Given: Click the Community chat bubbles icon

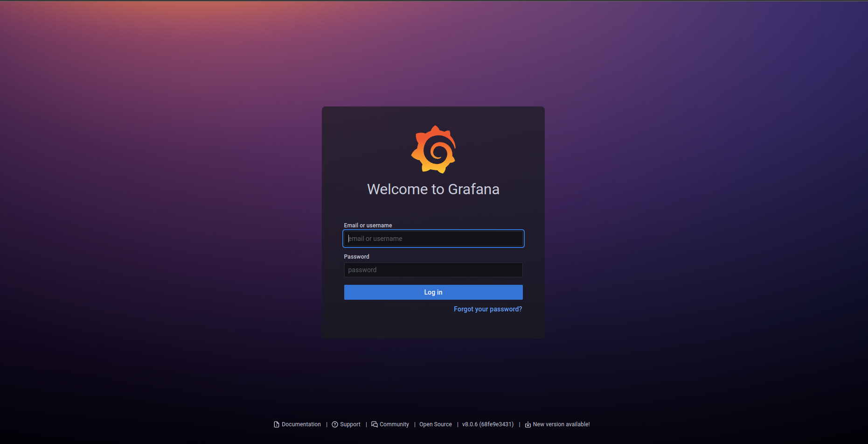Looking at the screenshot, I should pyautogui.click(x=375, y=424).
